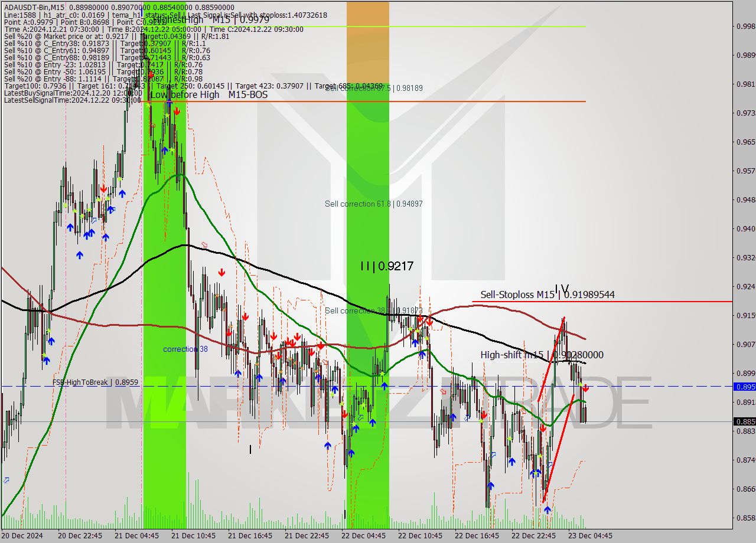The image size is (756, 543).
Task: Click the '22 Dec 04:45' time axis label
Action: 363,536
